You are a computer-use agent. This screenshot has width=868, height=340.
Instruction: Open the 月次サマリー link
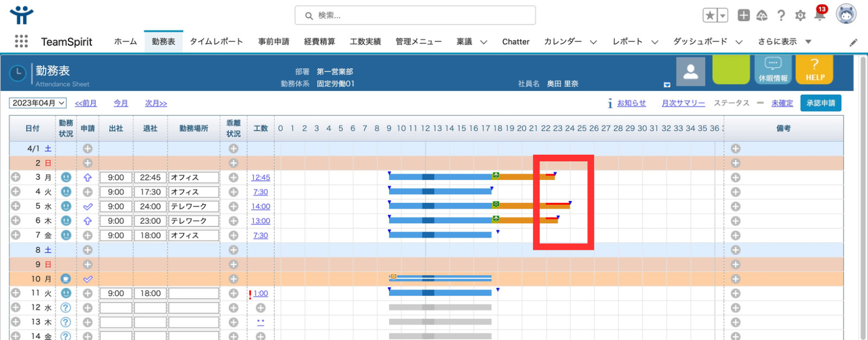click(x=683, y=103)
